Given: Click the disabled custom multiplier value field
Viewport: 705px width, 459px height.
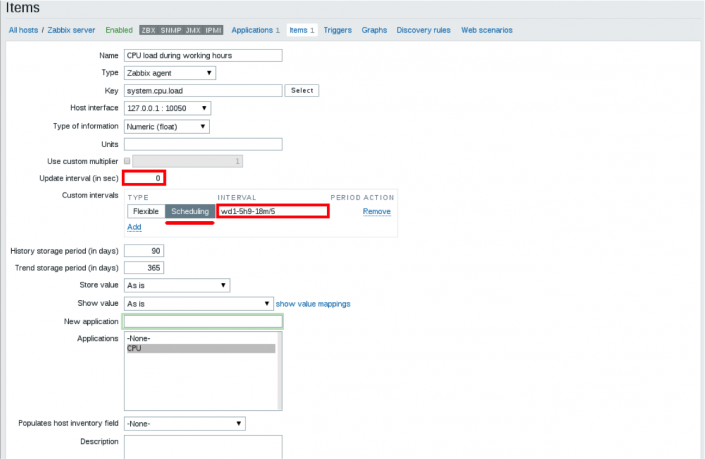Looking at the screenshot, I should 187,161.
